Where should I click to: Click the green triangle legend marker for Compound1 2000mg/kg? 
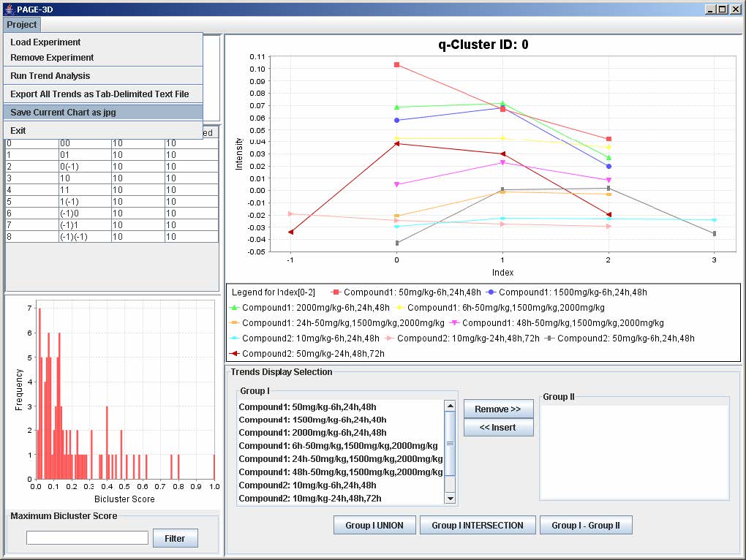click(233, 308)
